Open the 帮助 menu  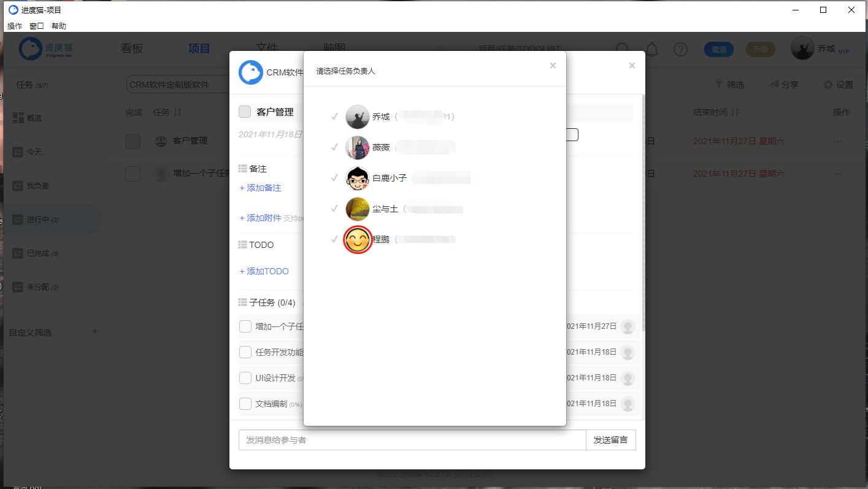click(59, 26)
